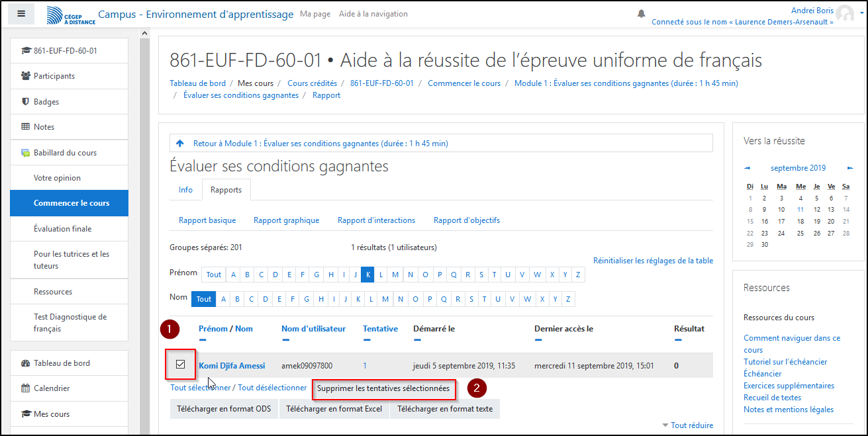Collapse the Prénom column
The image size is (868, 436).
203,340
